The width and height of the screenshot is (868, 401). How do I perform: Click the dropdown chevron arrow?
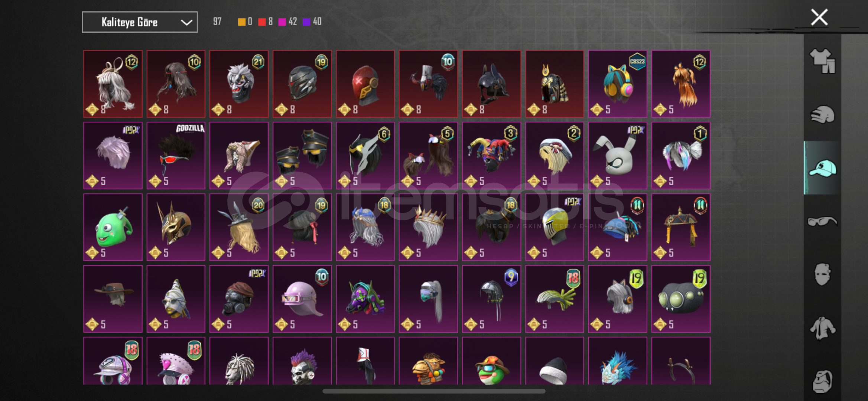(186, 23)
